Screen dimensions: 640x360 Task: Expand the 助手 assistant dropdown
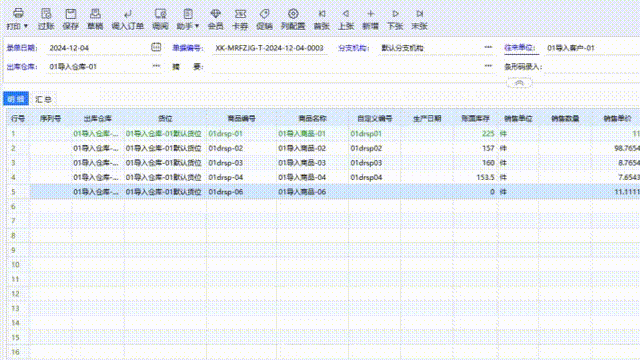coord(188,19)
